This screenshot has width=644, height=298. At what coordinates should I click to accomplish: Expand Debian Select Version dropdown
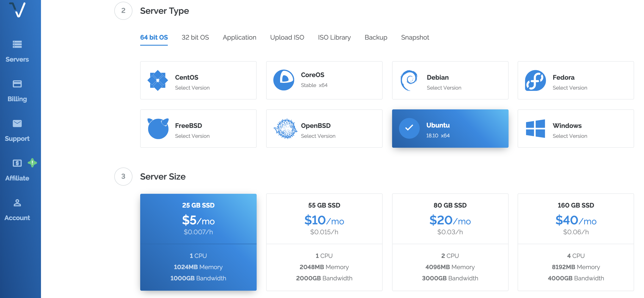pyautogui.click(x=444, y=88)
